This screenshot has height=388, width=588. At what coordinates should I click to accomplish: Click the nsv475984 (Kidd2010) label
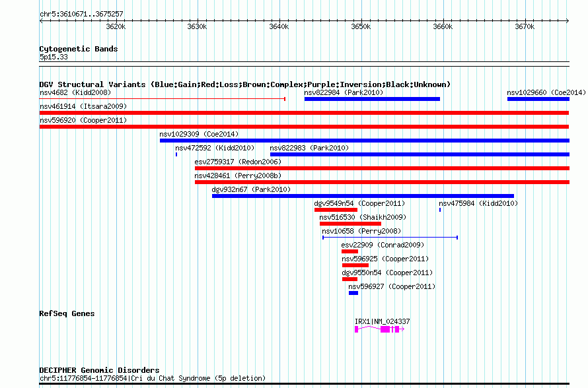click(x=478, y=203)
